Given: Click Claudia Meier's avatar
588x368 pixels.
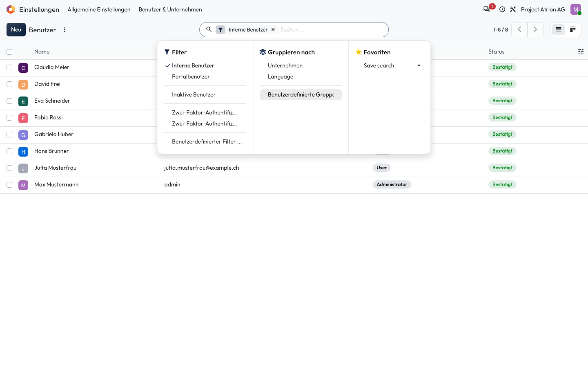Looking at the screenshot, I should pyautogui.click(x=23, y=67).
